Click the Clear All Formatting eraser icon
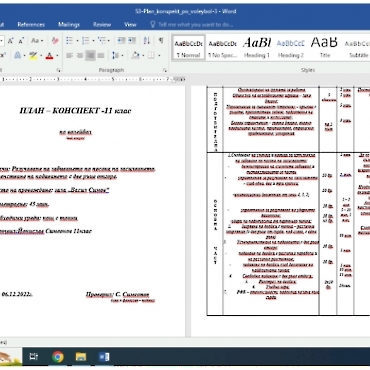Screen dimensions: 370x370 coord(55,41)
